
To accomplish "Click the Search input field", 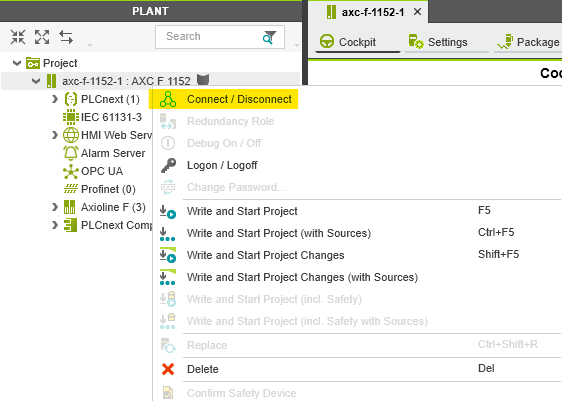I will (x=210, y=37).
